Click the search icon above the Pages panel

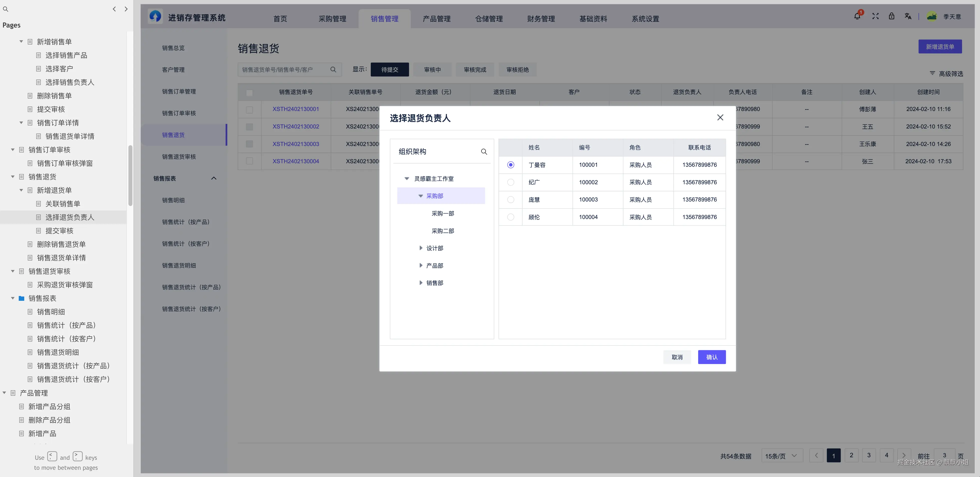pyautogui.click(x=6, y=9)
